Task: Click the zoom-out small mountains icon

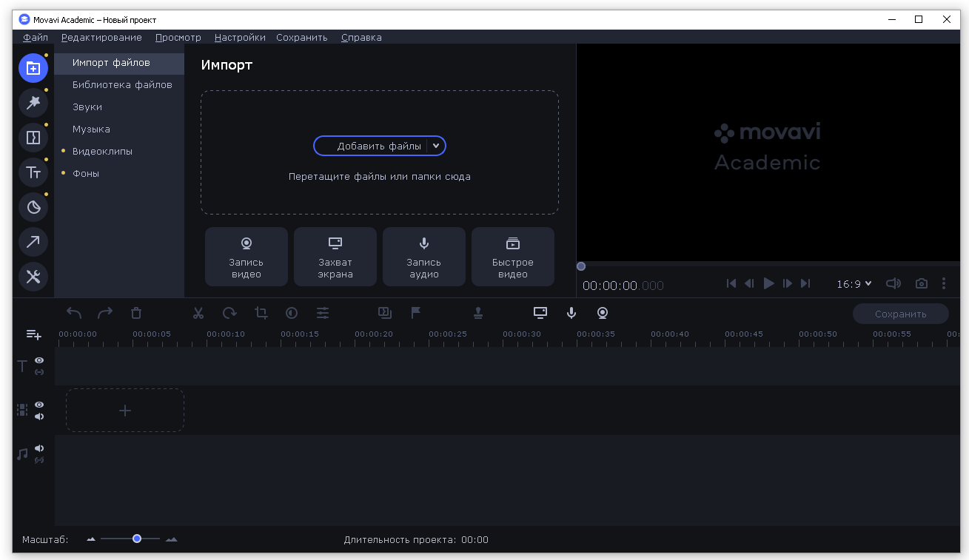Action: tap(91, 539)
